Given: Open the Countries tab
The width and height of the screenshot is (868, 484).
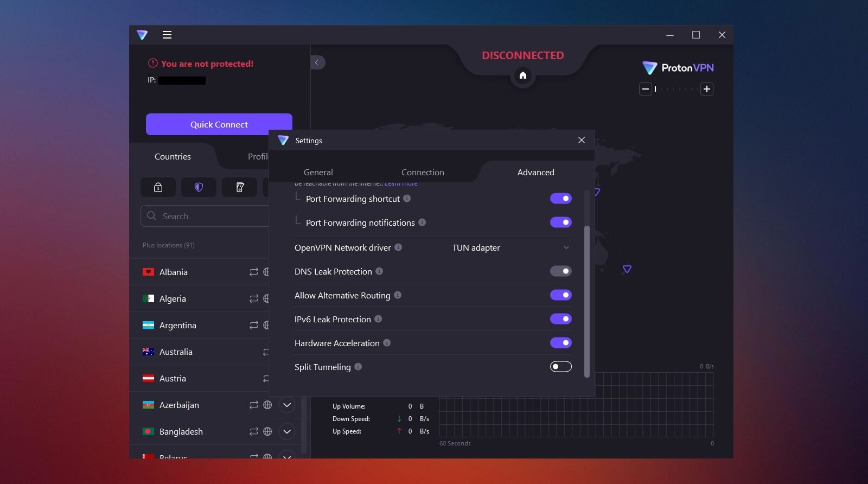Looking at the screenshot, I should (173, 156).
